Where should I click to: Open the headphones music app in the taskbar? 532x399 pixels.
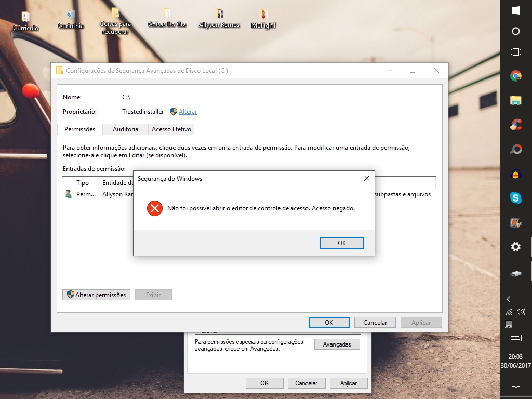tap(516, 174)
